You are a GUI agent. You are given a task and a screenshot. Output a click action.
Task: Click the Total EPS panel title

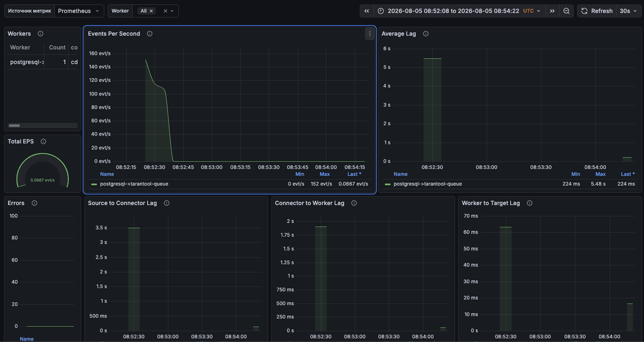tap(21, 141)
